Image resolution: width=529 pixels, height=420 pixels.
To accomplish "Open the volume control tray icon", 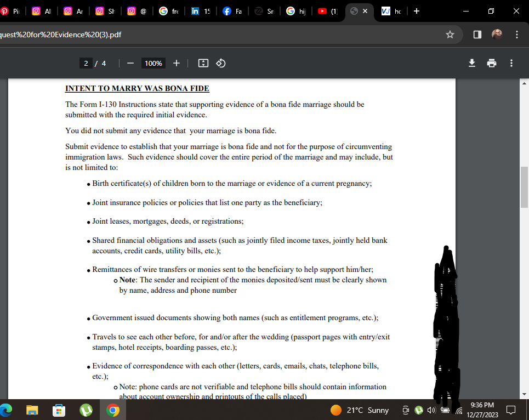I will click(431, 410).
